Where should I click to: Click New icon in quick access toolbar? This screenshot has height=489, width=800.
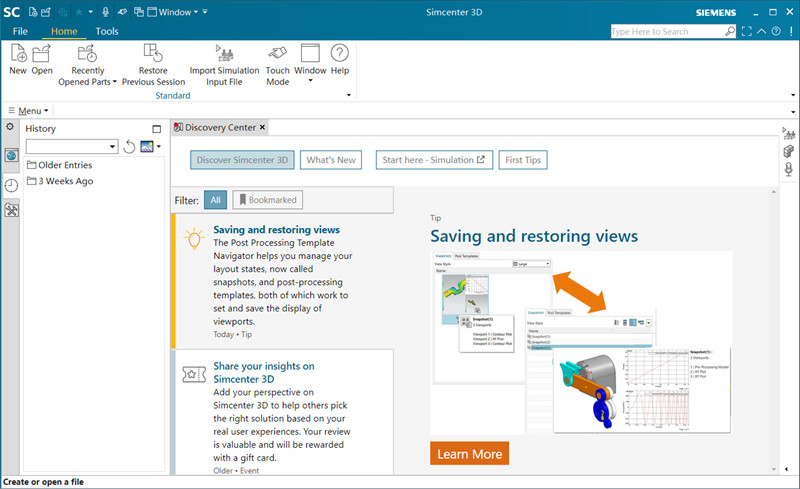coord(33,12)
